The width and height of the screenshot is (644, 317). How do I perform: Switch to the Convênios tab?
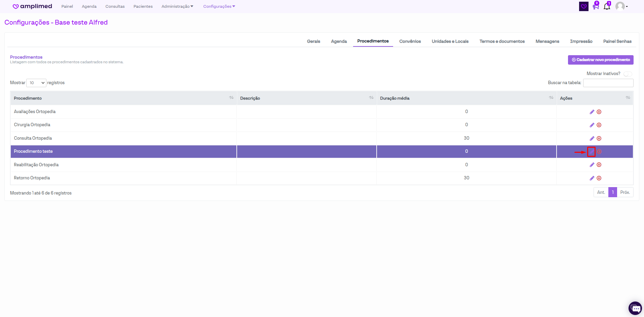point(410,41)
